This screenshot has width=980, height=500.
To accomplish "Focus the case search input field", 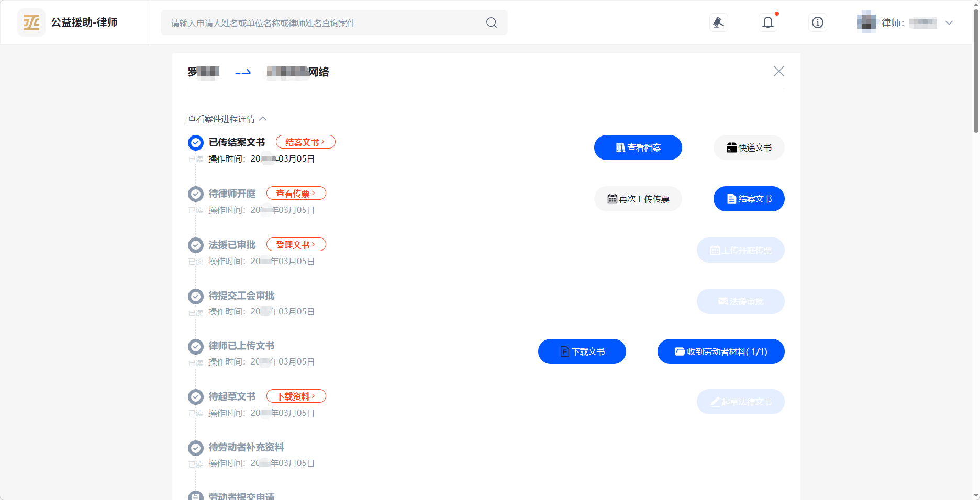I will coord(325,23).
